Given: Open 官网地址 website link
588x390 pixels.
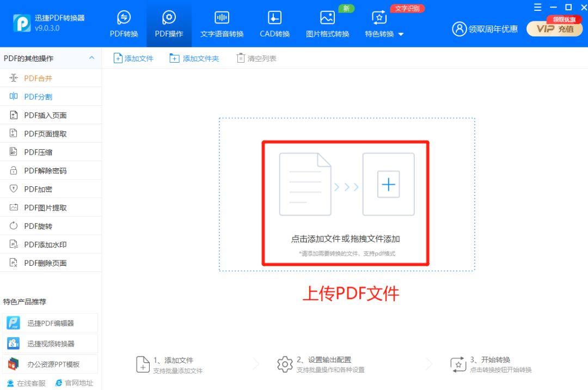Looking at the screenshot, I should pyautogui.click(x=74, y=383).
